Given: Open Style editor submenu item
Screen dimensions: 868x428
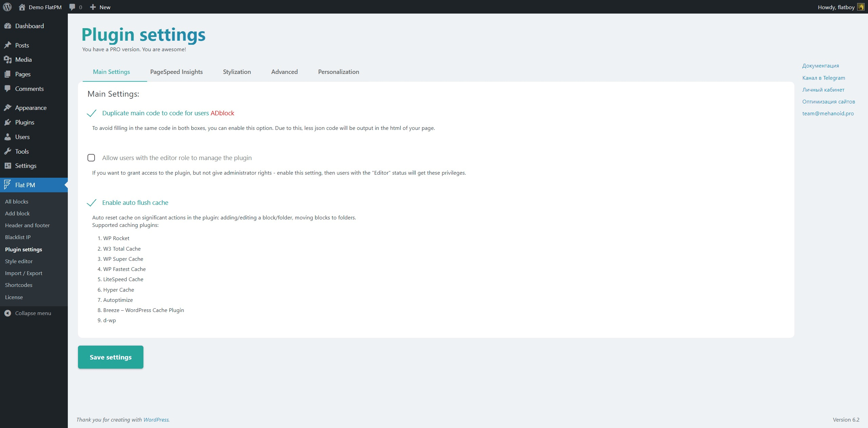Looking at the screenshot, I should (19, 261).
